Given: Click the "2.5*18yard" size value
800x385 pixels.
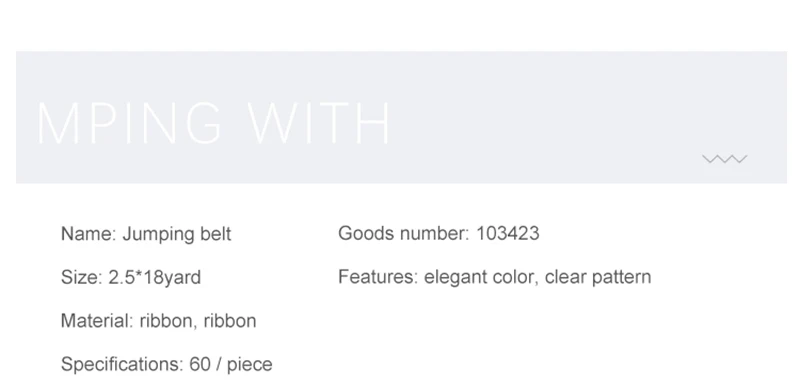Looking at the screenshot, I should pyautogui.click(x=155, y=277).
